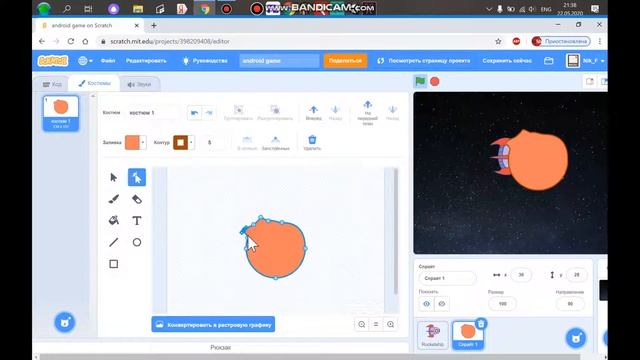640x360 pixels.
Task: Click the brown outline color swatch
Action: 180,142
